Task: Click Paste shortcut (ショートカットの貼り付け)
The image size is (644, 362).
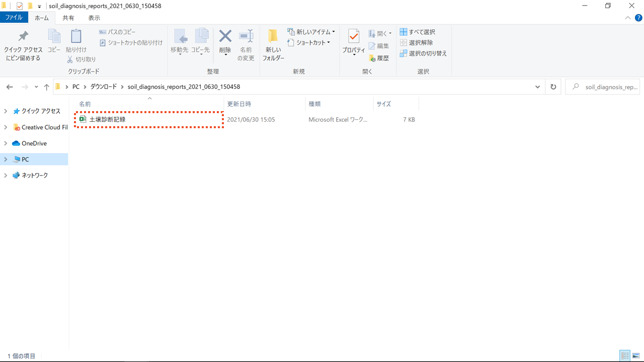Action: (131, 43)
